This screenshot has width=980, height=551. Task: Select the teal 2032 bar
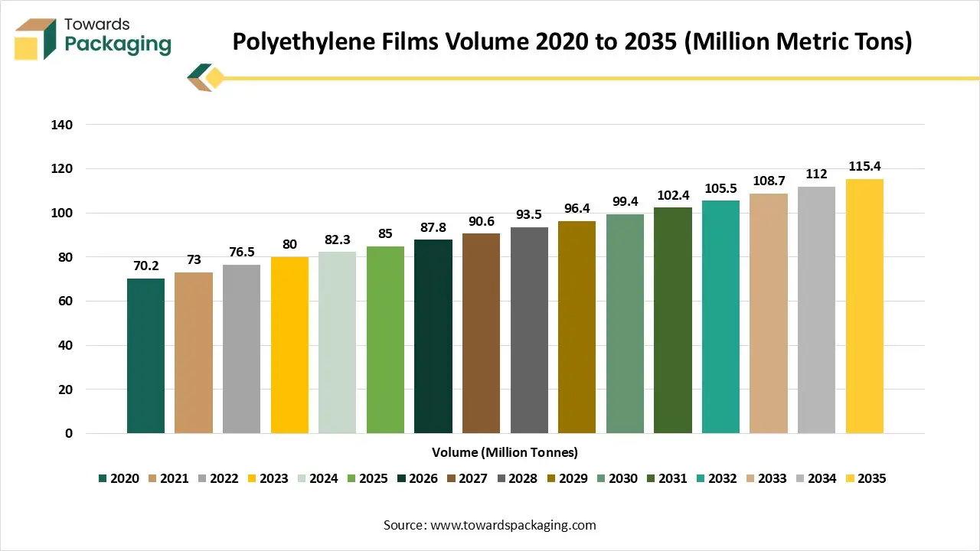(x=720, y=314)
